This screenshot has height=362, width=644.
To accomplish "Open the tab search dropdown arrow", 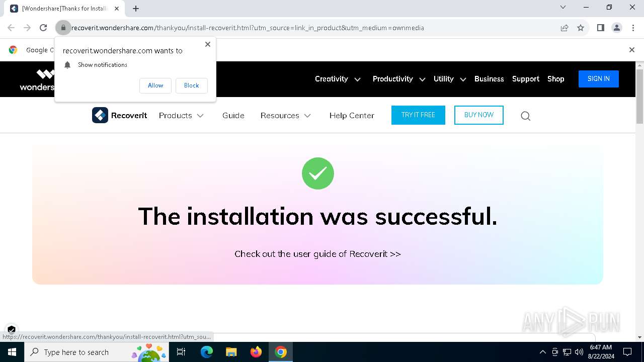I will (563, 7).
